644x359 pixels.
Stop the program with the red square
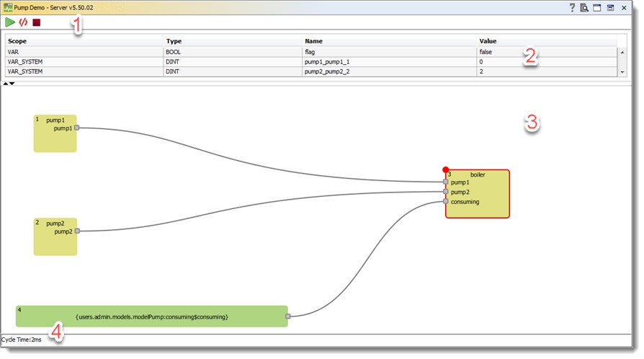point(37,22)
